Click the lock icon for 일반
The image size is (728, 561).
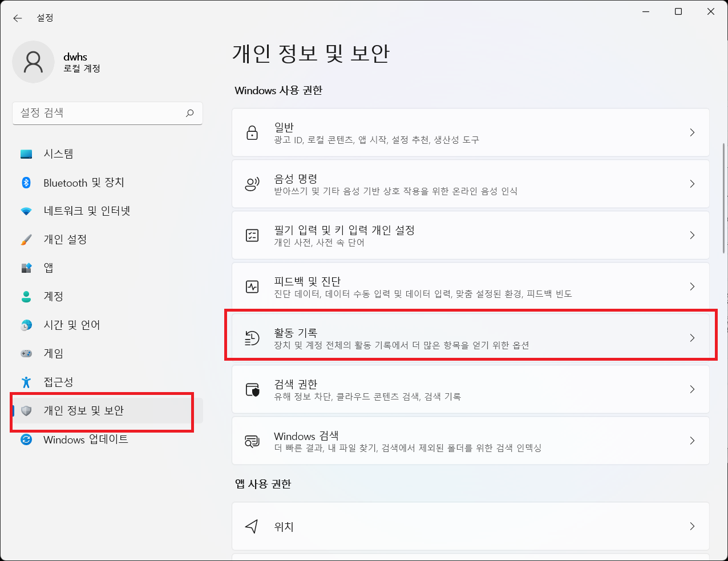coord(252,133)
